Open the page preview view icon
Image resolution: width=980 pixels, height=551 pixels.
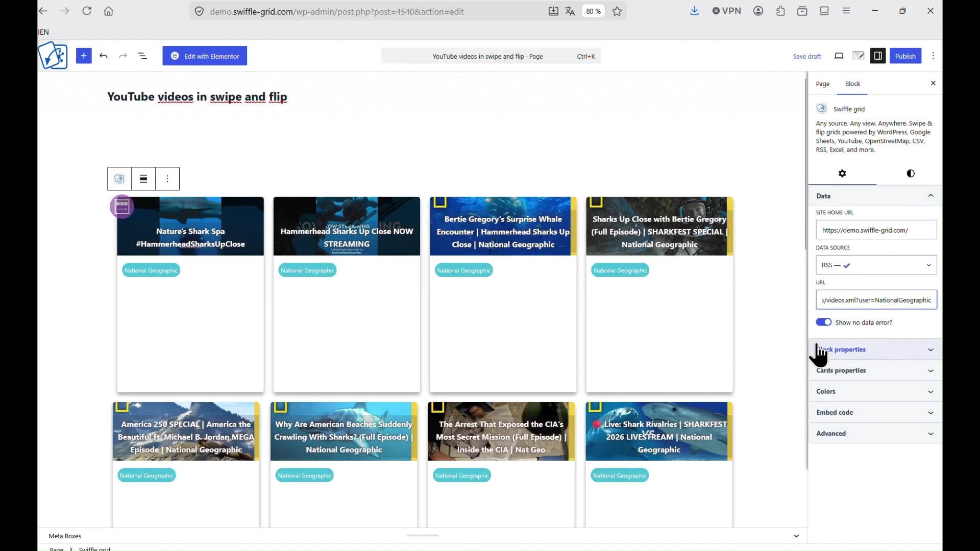[839, 56]
